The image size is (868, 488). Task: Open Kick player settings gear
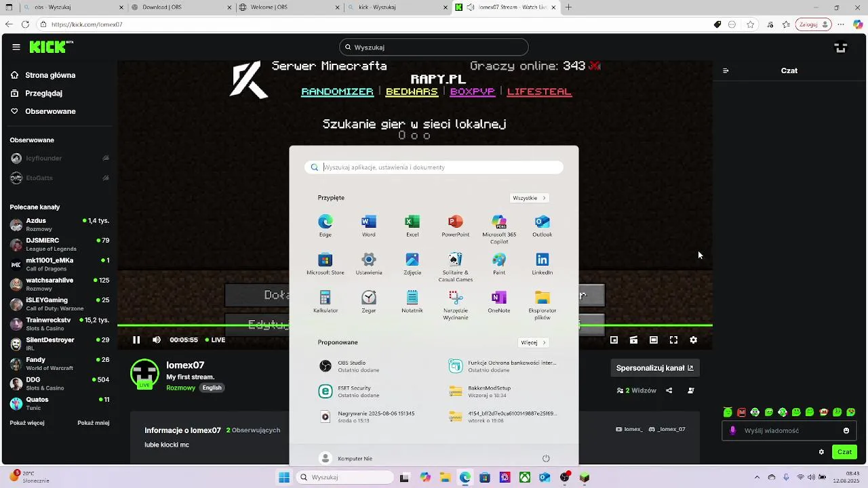(693, 340)
